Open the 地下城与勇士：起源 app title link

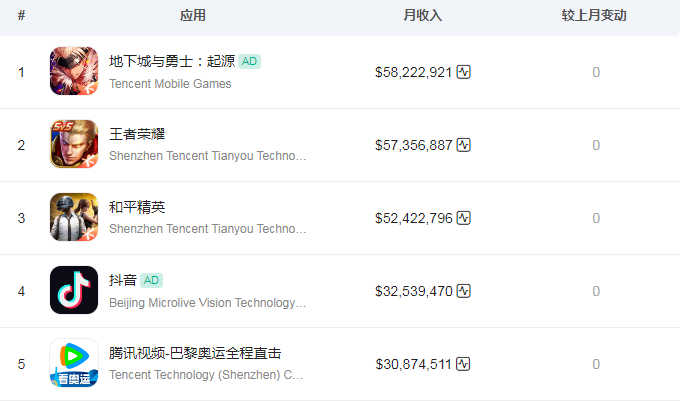[x=172, y=62]
